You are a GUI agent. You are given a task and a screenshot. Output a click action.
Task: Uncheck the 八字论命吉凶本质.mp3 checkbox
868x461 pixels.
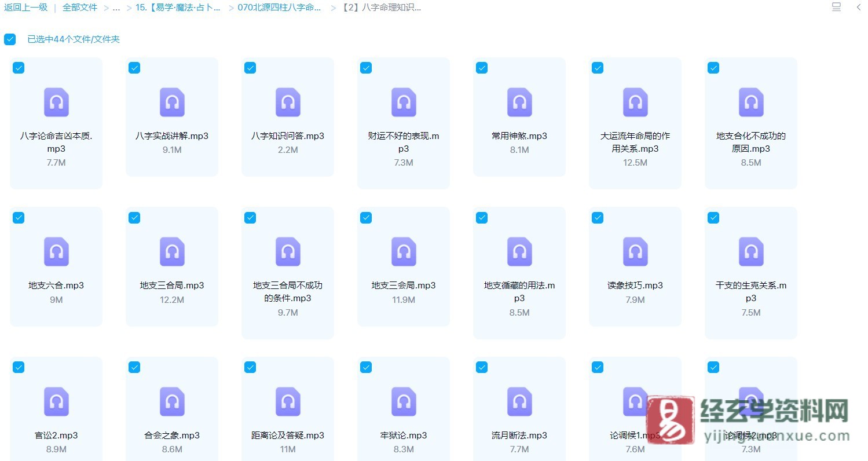19,68
